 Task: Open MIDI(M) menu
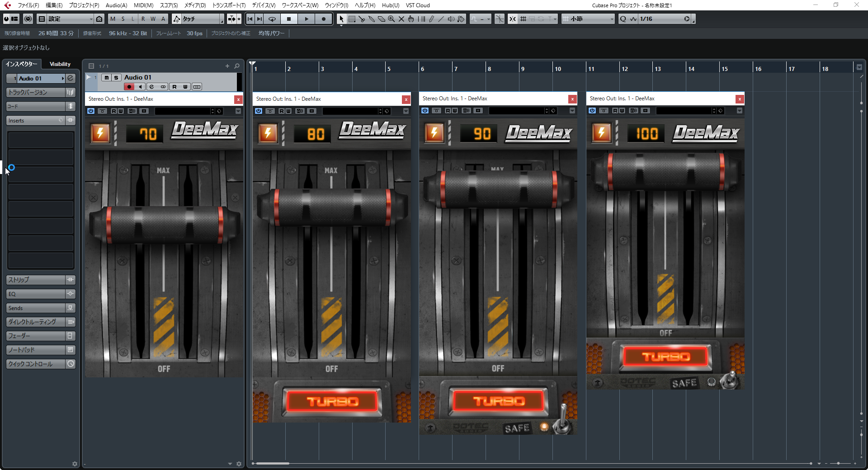coord(143,5)
